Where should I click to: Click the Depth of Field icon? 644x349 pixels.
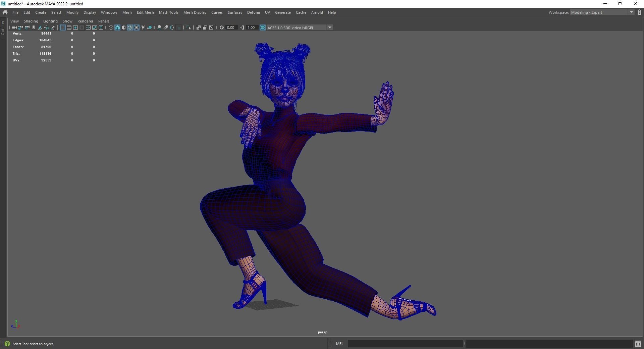(178, 28)
